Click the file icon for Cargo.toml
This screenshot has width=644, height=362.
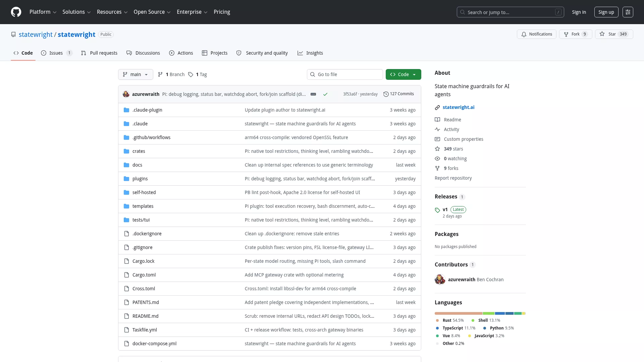(x=126, y=275)
